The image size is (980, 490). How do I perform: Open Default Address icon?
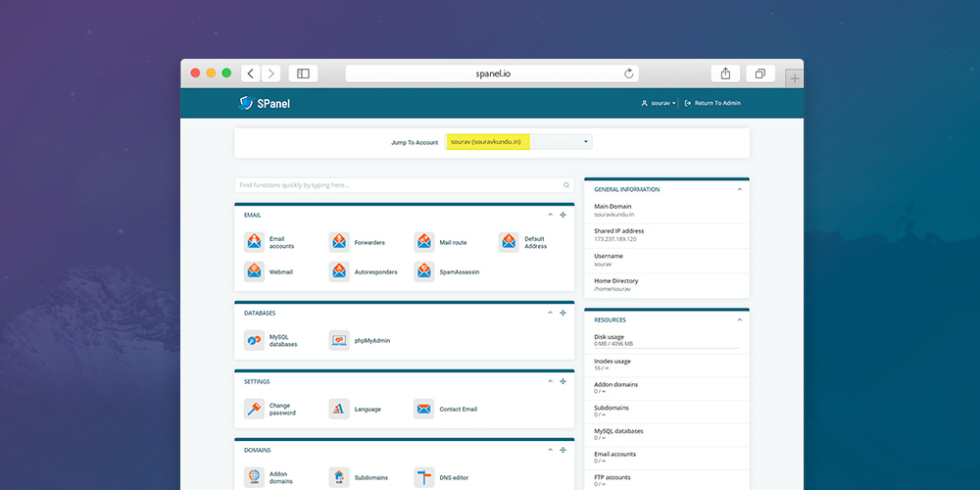pyautogui.click(x=509, y=242)
